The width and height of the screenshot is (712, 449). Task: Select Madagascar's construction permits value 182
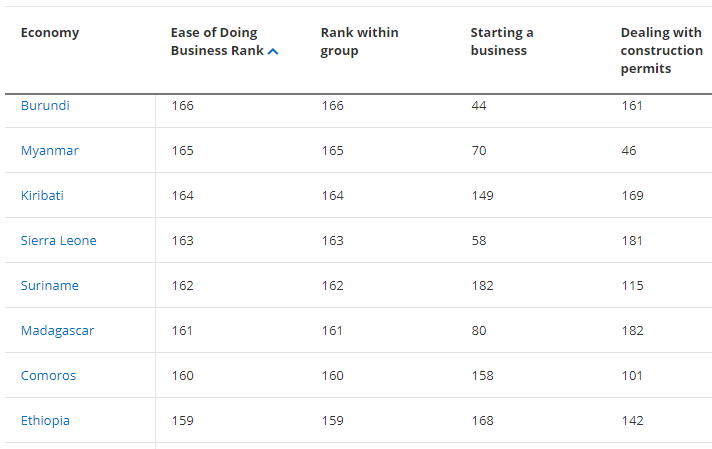632,331
